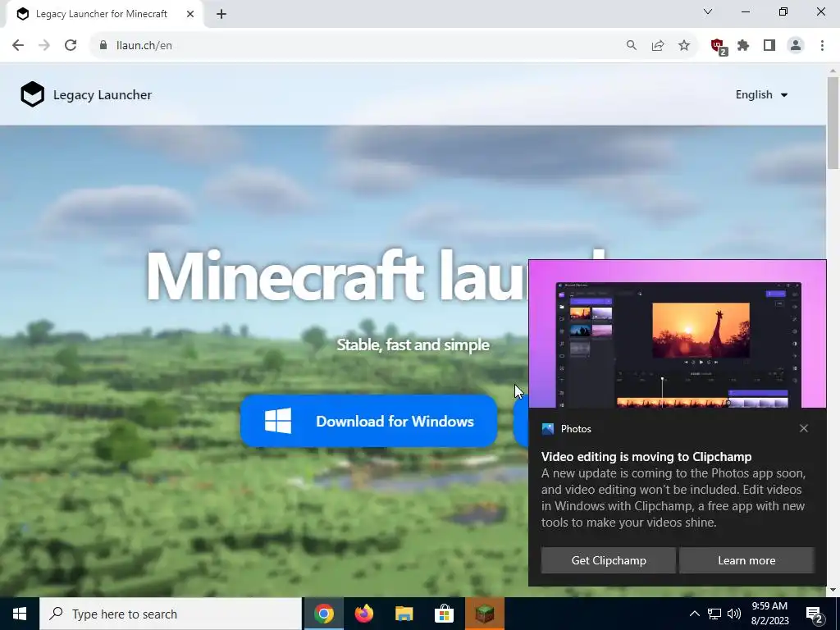Open Microsoft Store from the taskbar

click(444, 614)
